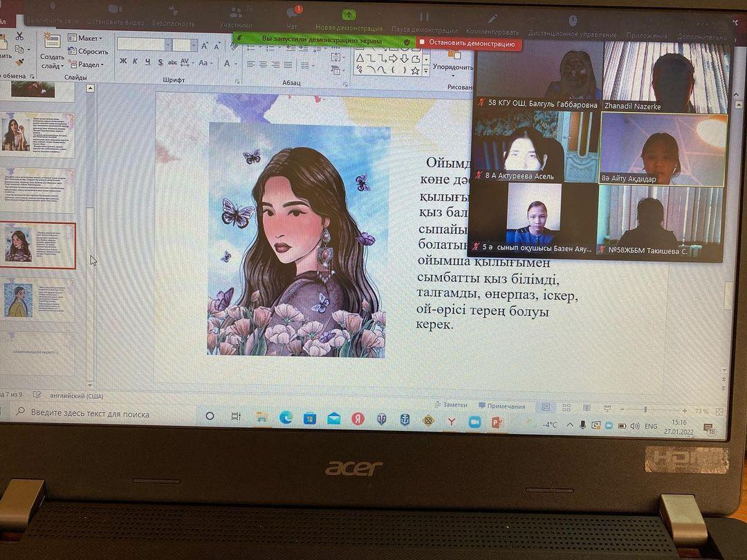Toggle underline (Ч) text formatting
The width and height of the screenshot is (747, 560).
147,62
